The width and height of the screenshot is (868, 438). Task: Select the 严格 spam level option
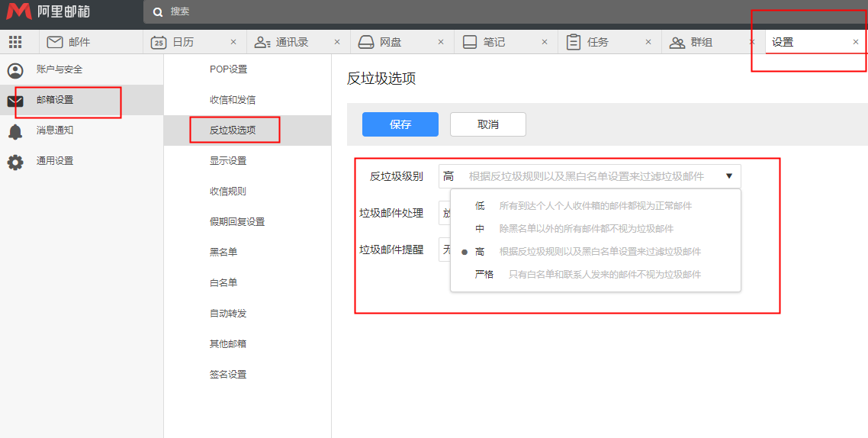tap(484, 275)
